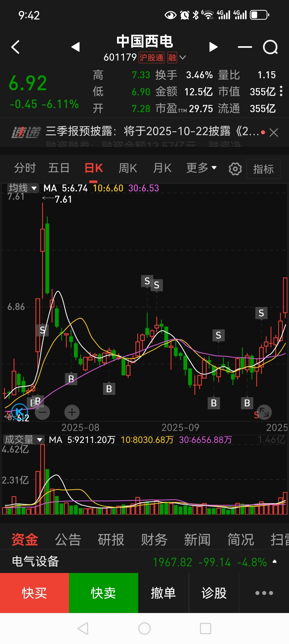The height and width of the screenshot is (644, 289).
Task: Open more actions three-dot menu at bottom
Action: 264,593
